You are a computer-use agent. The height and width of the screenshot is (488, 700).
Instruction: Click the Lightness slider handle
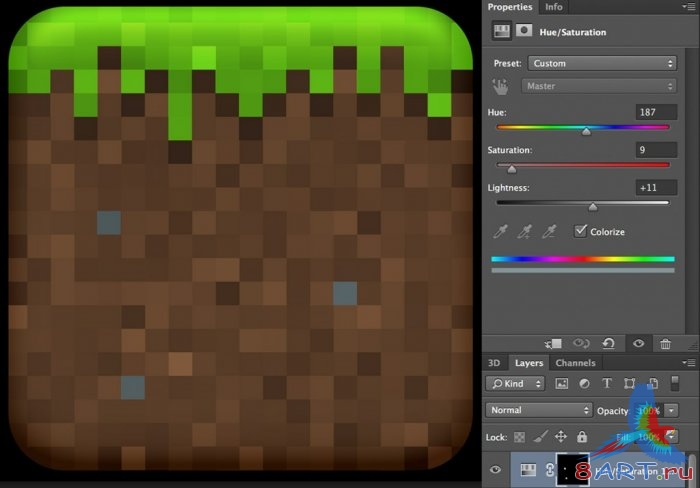pyautogui.click(x=593, y=207)
